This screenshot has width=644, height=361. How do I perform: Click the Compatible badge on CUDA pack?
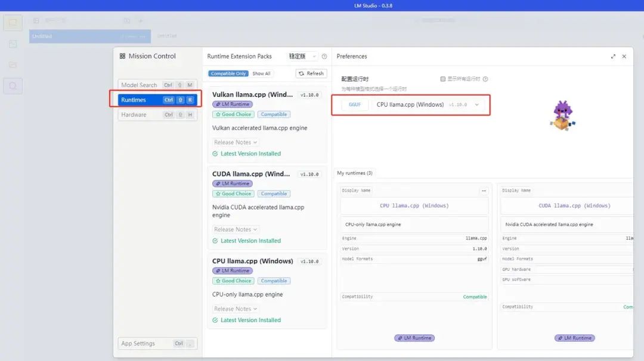[274, 194]
